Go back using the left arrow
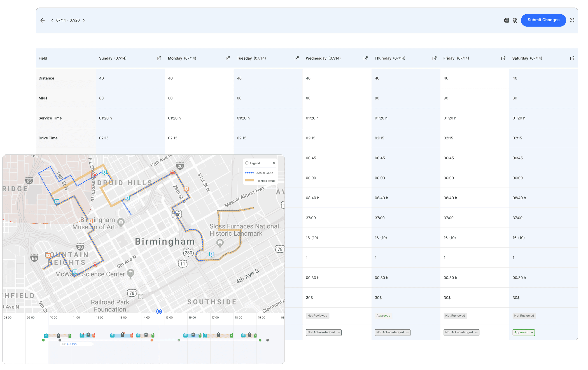The height and width of the screenshot is (370, 588). [x=43, y=20]
